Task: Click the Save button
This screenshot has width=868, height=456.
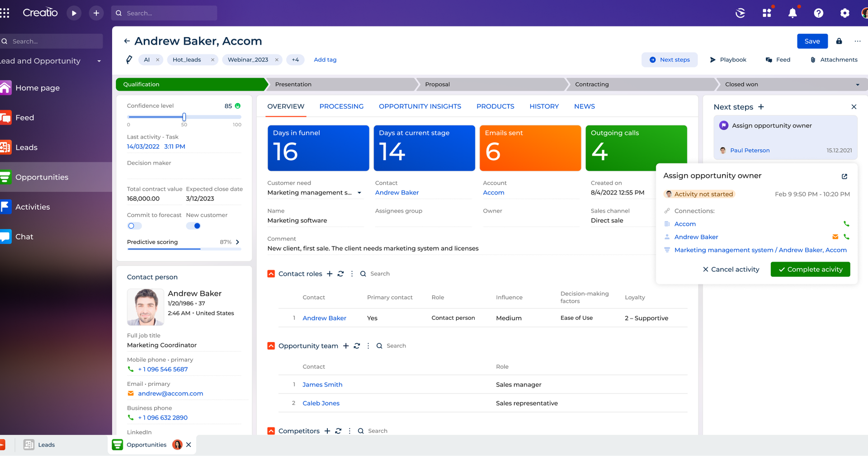Action: pos(812,41)
